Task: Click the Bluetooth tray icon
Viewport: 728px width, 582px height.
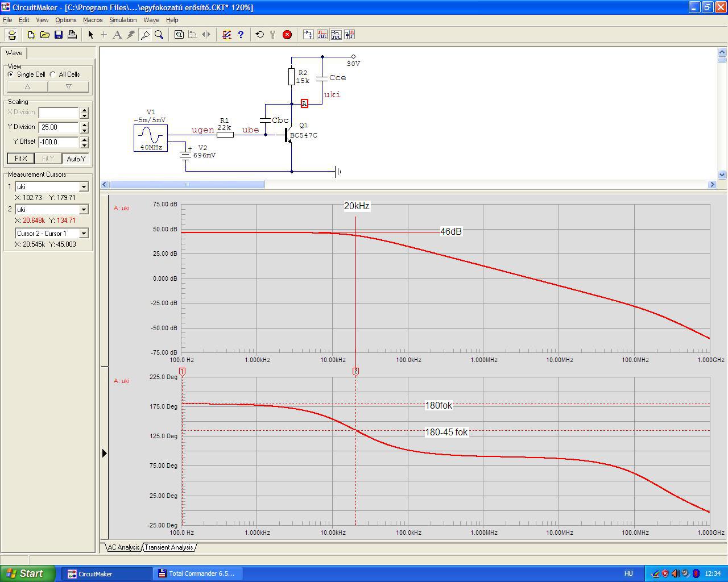Action: (x=696, y=573)
